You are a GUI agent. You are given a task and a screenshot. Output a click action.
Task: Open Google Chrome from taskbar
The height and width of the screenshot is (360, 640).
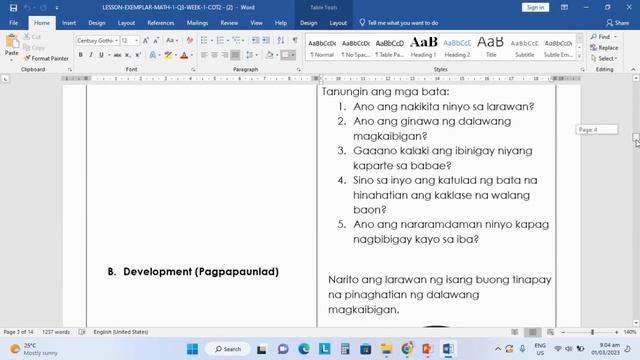coord(407,349)
